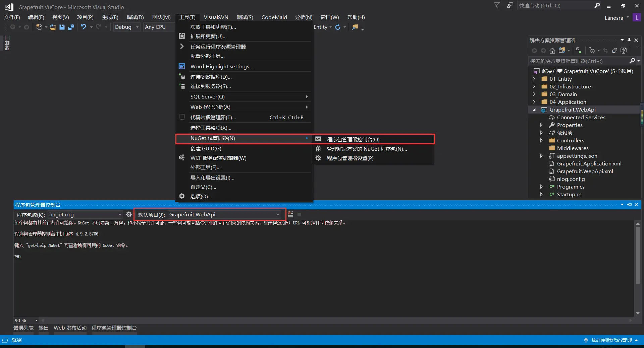Viewport: 644px width, 348px height.
Task: Switch to the Web 发布活动 tab
Action: point(70,328)
